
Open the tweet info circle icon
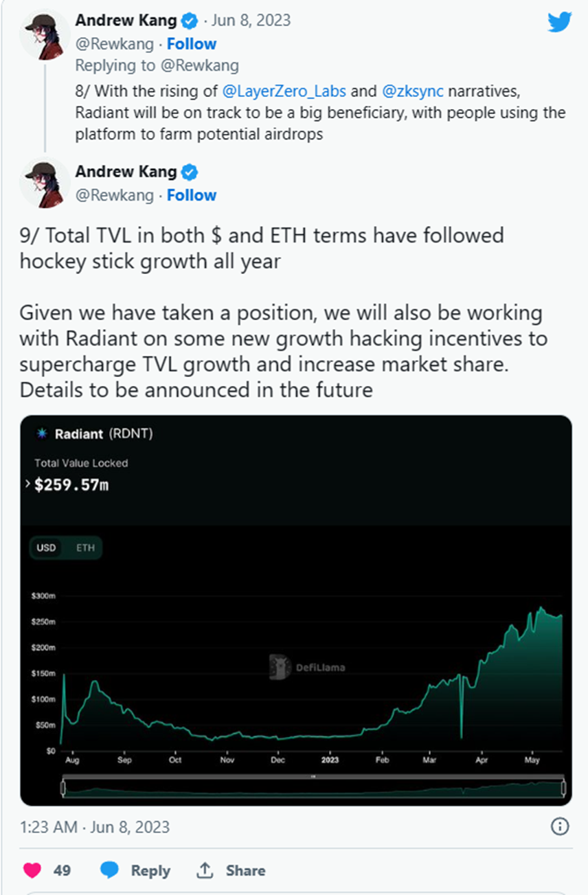(x=560, y=826)
